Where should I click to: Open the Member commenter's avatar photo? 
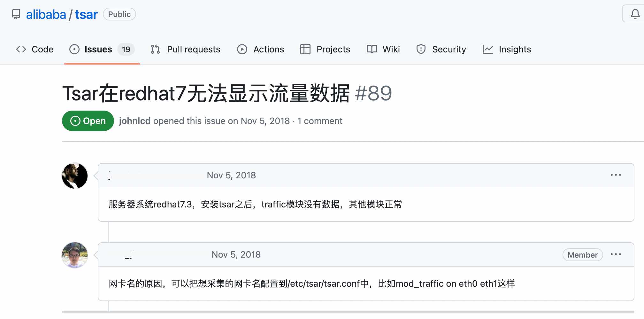click(x=75, y=255)
